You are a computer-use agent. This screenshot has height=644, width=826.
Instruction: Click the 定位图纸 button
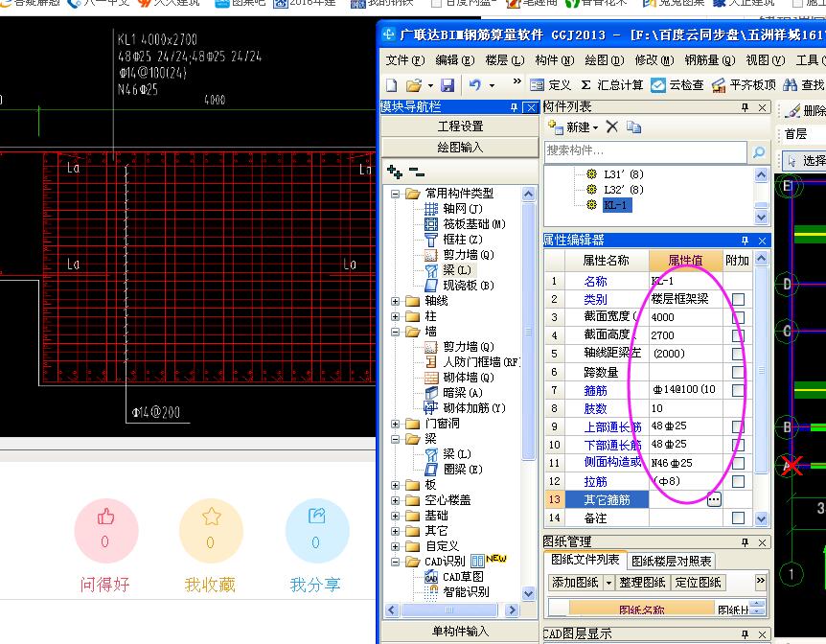pos(698,583)
